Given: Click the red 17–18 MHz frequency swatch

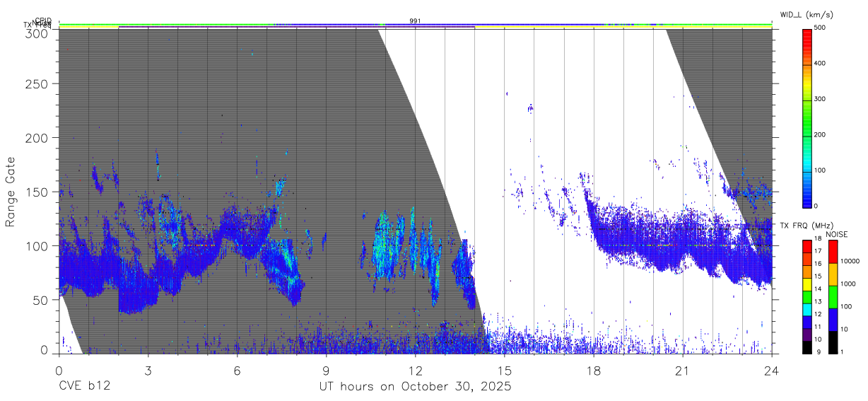Looking at the screenshot, I should 807,247.
